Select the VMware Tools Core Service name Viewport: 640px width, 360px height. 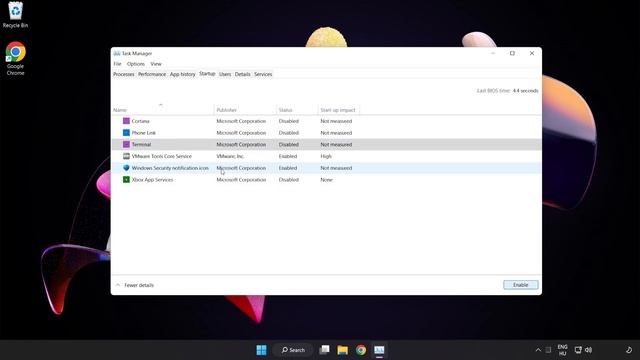pos(162,156)
